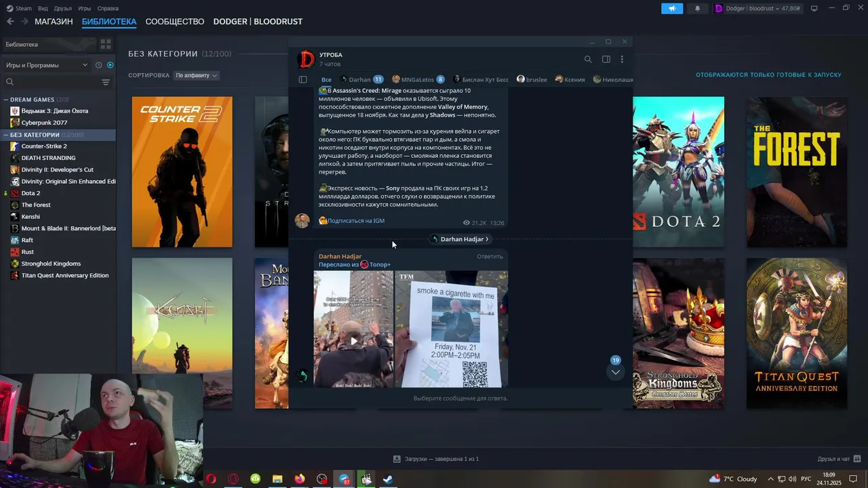Open Steam icon on the taskbar

[x=389, y=479]
